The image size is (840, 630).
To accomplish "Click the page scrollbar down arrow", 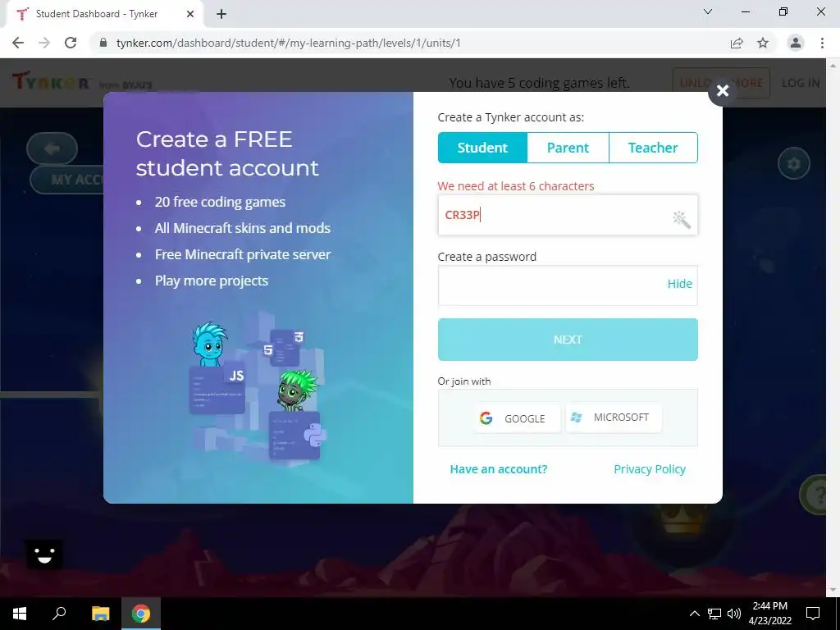I will click(x=833, y=591).
